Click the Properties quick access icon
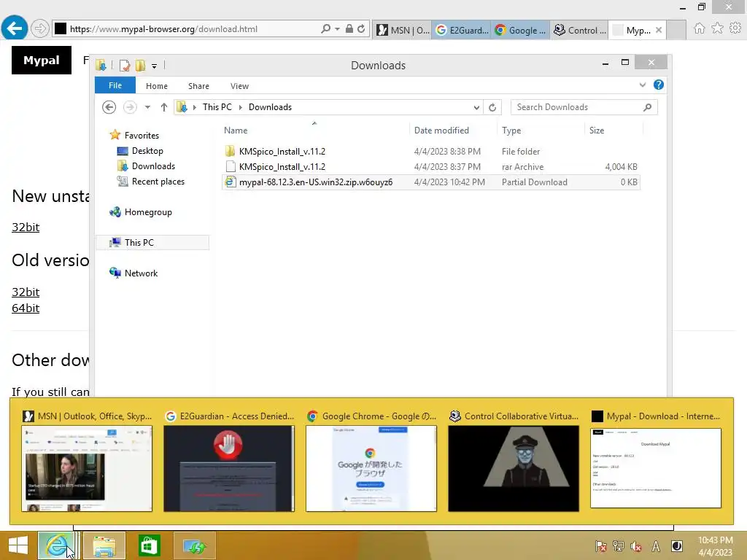747x560 pixels. click(x=125, y=65)
